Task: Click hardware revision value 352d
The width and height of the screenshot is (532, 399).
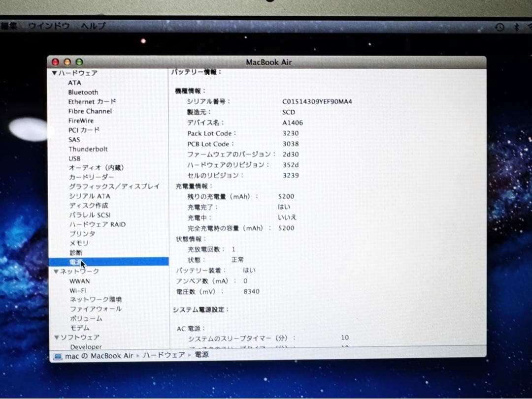Action: click(291, 165)
